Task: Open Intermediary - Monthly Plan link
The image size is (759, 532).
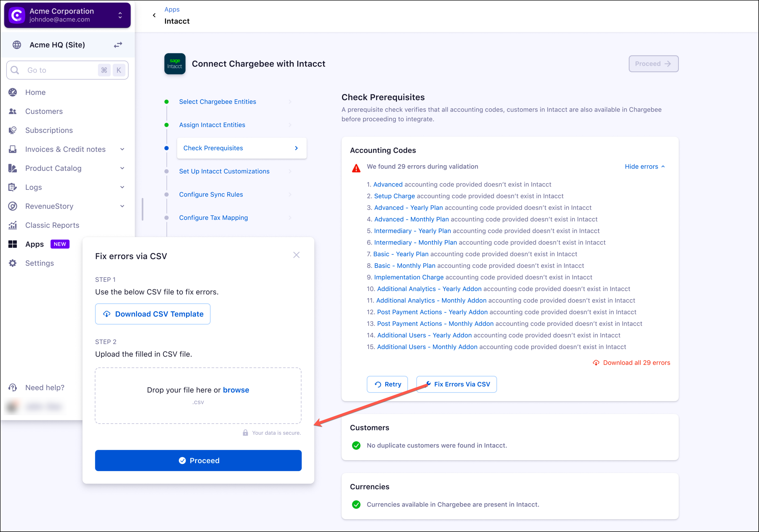Action: [x=415, y=242]
